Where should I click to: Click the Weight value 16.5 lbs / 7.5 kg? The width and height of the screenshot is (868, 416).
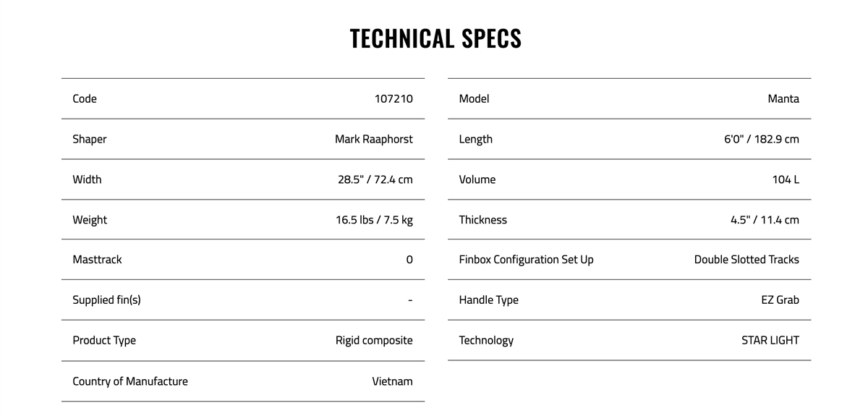(x=374, y=220)
